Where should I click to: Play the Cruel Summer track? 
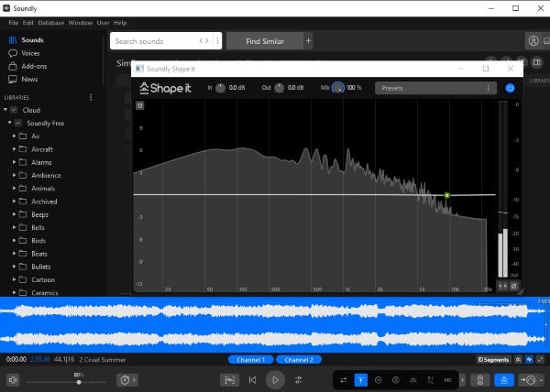click(x=275, y=380)
